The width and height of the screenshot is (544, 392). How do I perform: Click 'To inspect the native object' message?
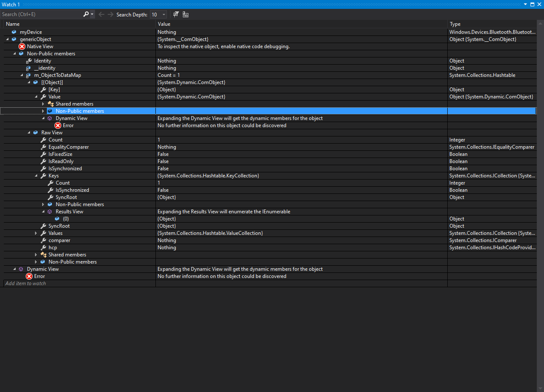pos(223,46)
